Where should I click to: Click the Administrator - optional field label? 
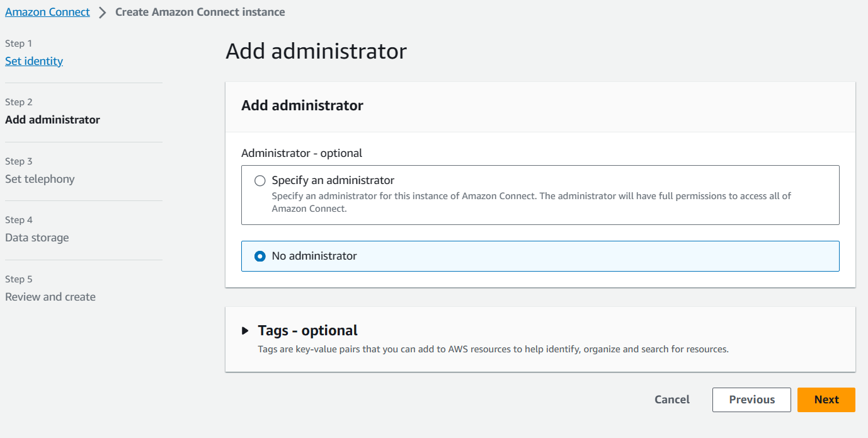pyautogui.click(x=302, y=153)
